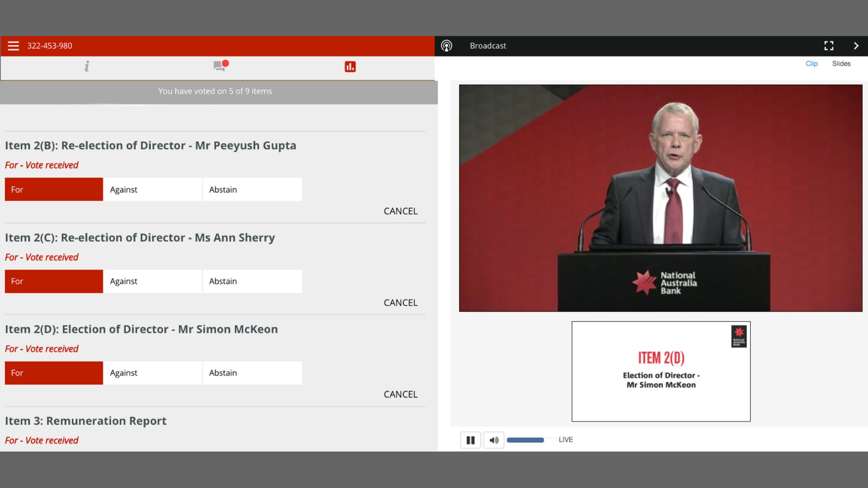Image resolution: width=868 pixels, height=488 pixels.
Task: Pause the live broadcast
Action: 471,440
